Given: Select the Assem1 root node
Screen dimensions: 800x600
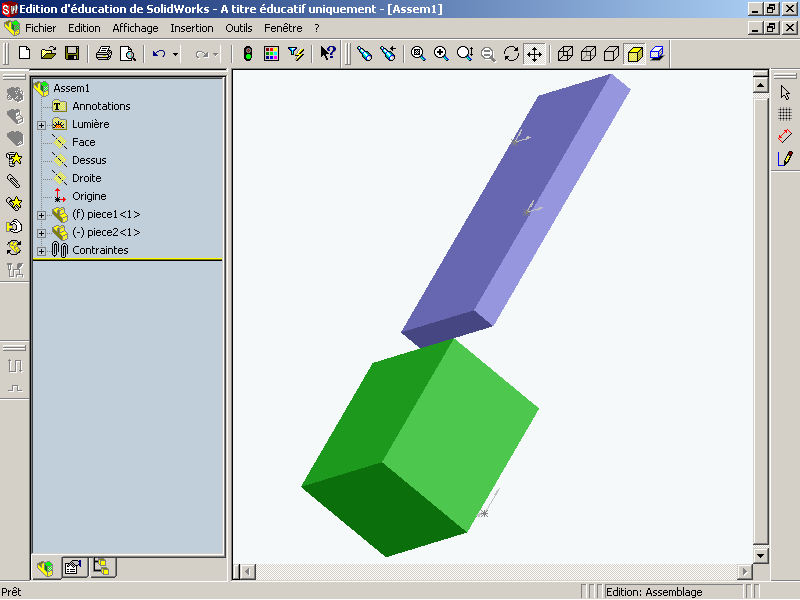Looking at the screenshot, I should point(71,88).
